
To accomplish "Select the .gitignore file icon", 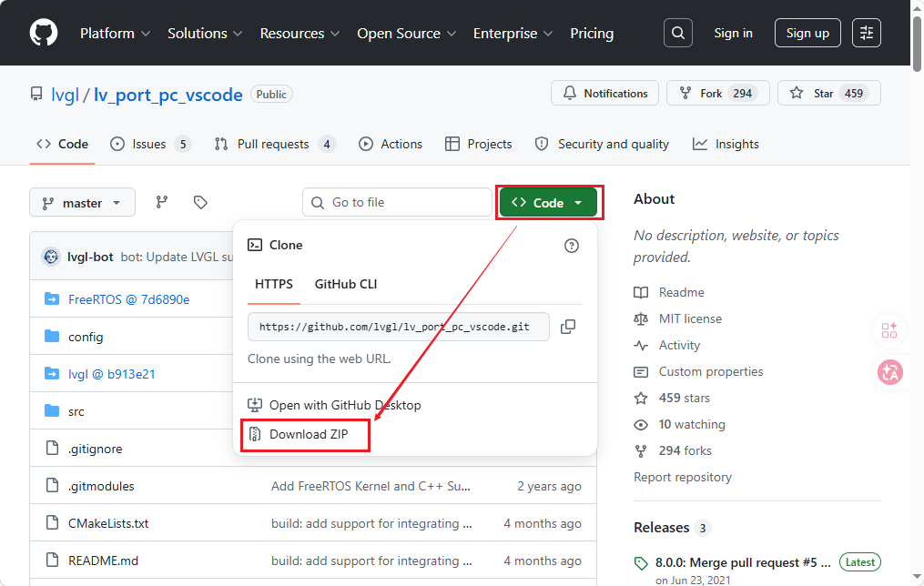I will pyautogui.click(x=52, y=449).
